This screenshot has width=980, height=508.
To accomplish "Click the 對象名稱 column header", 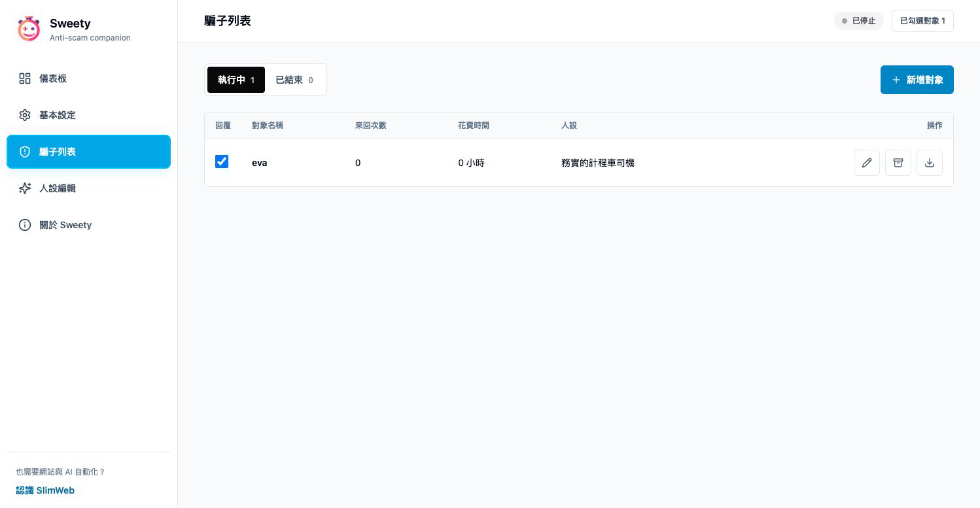I will click(x=268, y=126).
